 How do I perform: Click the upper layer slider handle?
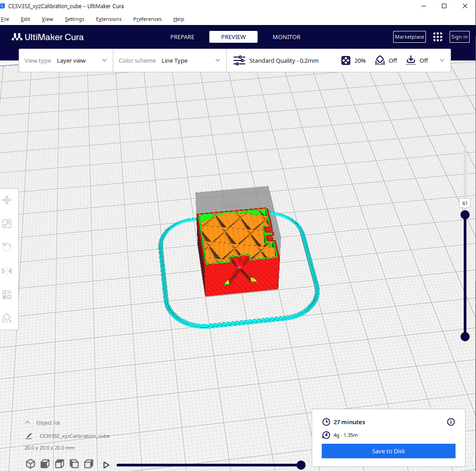coord(465,215)
